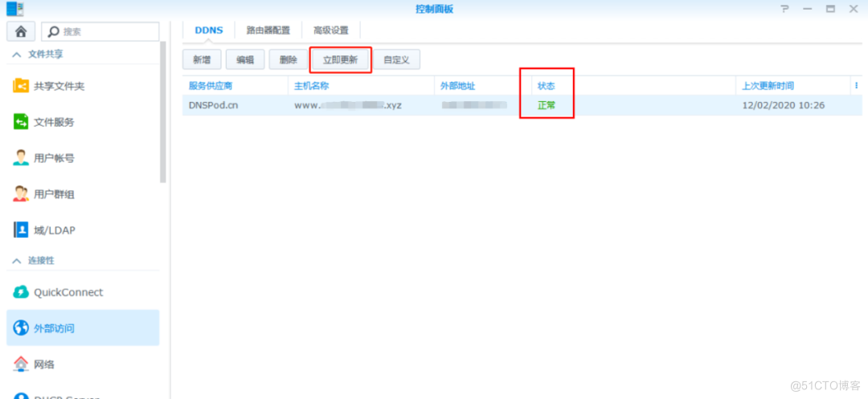Click the search magnifier icon
The height and width of the screenshot is (399, 868).
click(x=54, y=31)
